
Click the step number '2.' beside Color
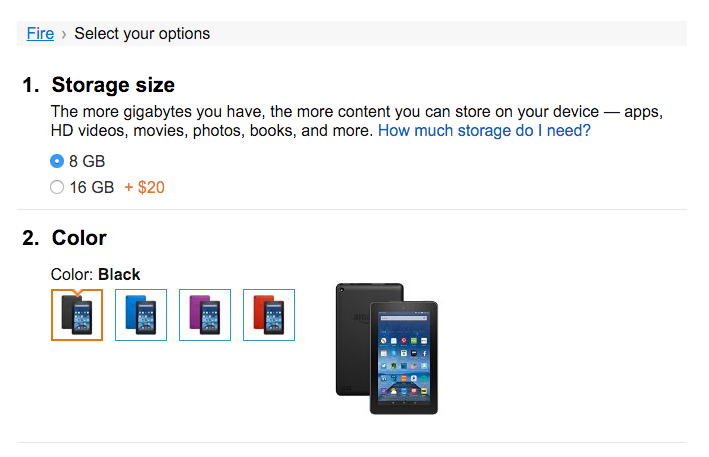pos(31,238)
